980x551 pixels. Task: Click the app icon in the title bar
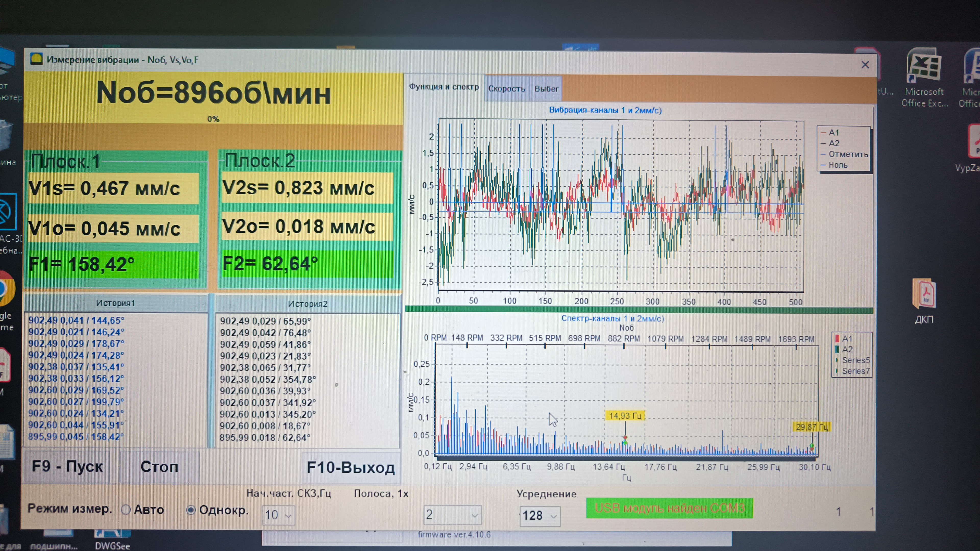(x=36, y=59)
